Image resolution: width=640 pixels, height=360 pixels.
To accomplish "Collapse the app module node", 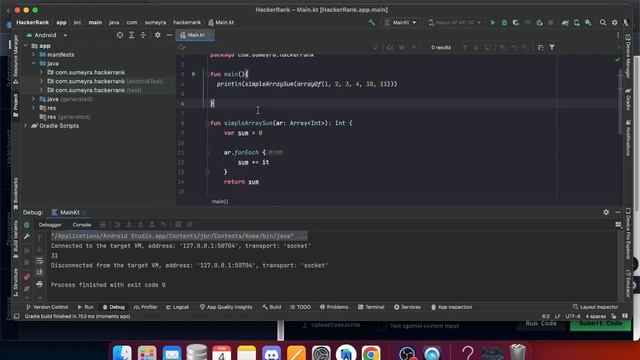I will (x=26, y=46).
